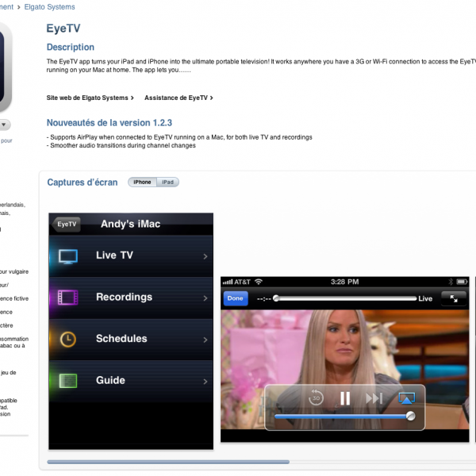Tap the EyeTV back button

coord(67,225)
